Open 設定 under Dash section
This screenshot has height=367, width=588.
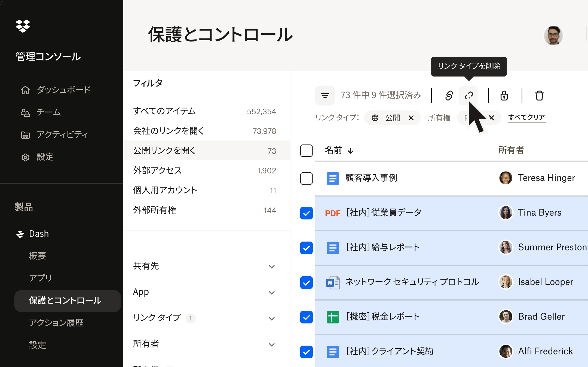(38, 345)
